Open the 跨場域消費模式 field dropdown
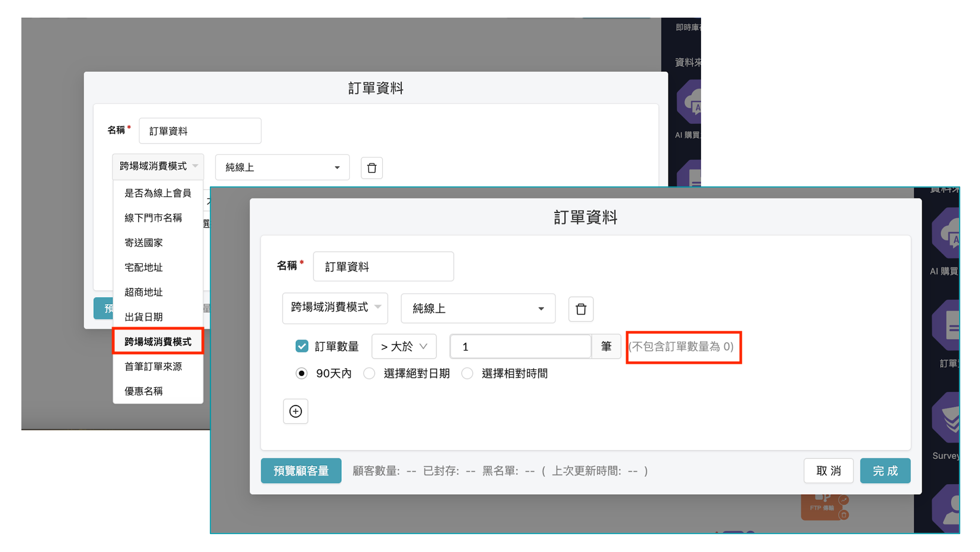 pyautogui.click(x=334, y=309)
